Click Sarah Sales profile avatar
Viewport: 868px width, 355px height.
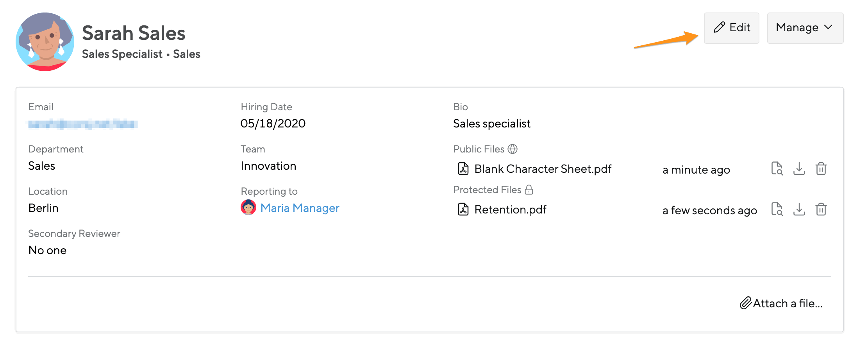point(45,42)
